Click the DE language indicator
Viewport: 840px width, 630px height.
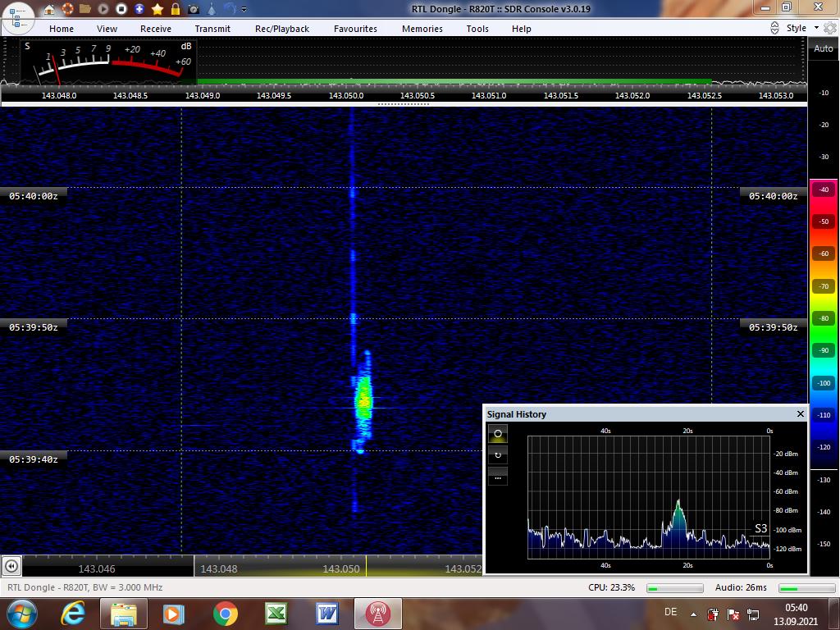coord(670,612)
